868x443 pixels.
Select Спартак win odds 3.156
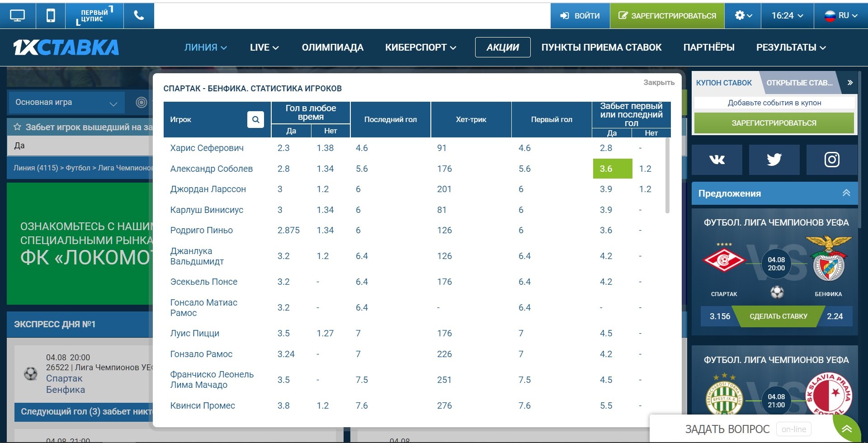pos(720,316)
